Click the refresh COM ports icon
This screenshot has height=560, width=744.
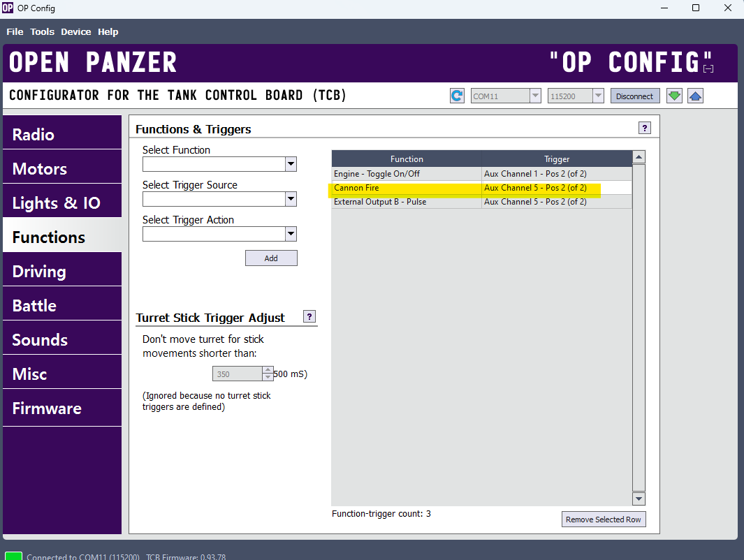click(457, 96)
